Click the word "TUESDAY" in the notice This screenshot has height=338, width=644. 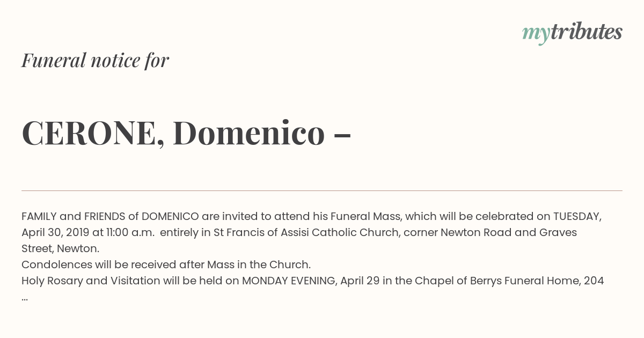point(576,217)
